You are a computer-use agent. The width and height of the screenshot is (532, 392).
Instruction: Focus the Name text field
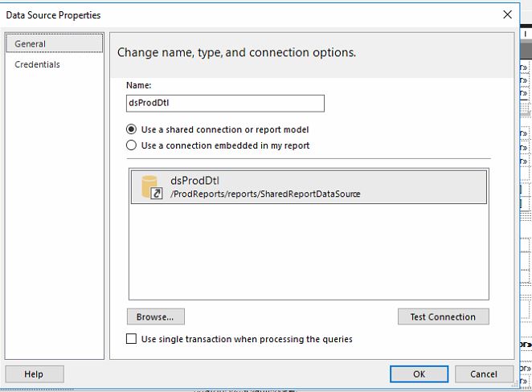(x=225, y=103)
